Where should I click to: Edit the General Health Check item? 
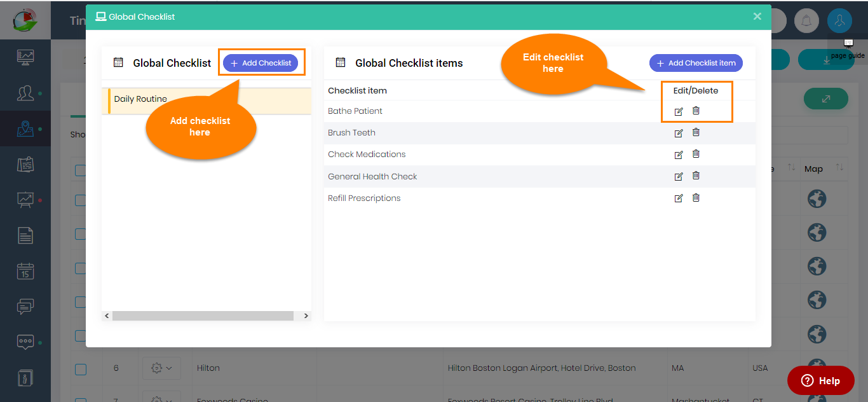click(679, 176)
